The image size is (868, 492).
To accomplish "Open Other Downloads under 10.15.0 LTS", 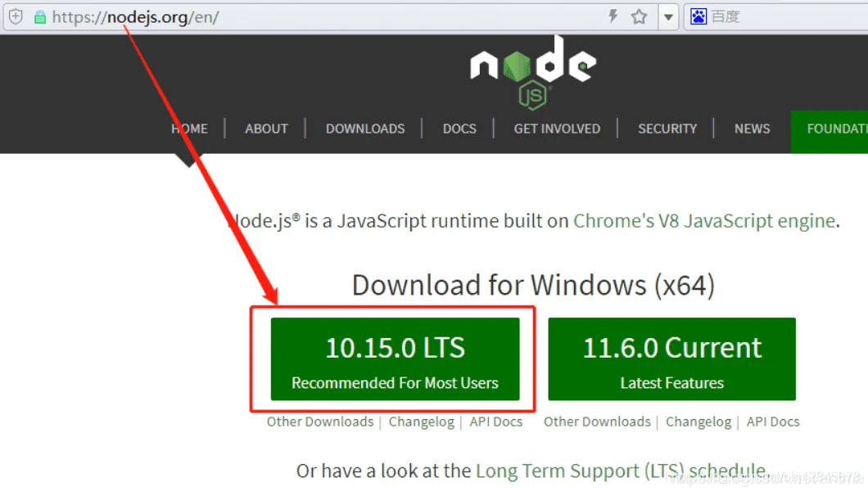I will [320, 422].
